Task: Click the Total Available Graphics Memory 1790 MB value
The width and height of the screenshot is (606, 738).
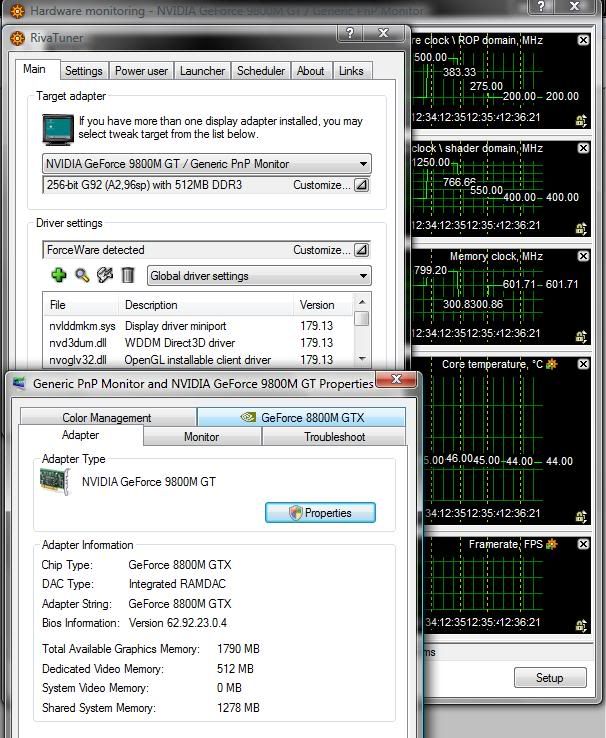Action: (239, 649)
